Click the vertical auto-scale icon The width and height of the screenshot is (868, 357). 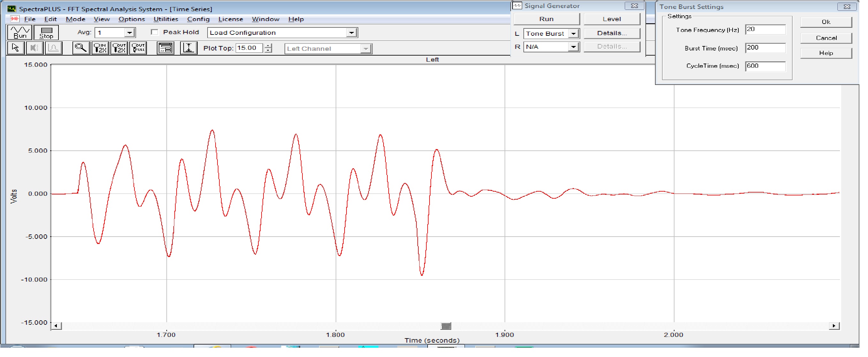(x=189, y=48)
